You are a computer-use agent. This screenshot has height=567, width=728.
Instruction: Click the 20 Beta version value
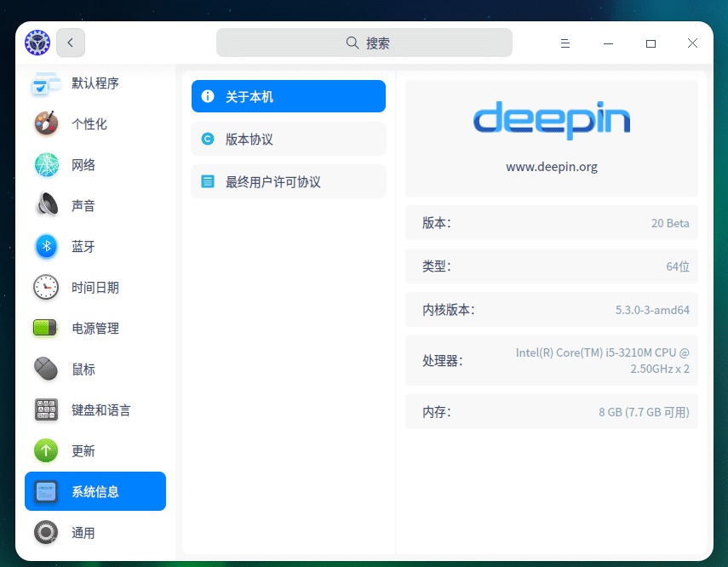point(670,223)
